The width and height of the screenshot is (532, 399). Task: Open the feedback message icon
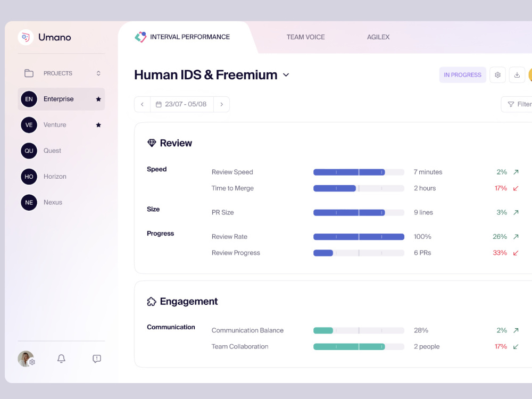(x=97, y=359)
